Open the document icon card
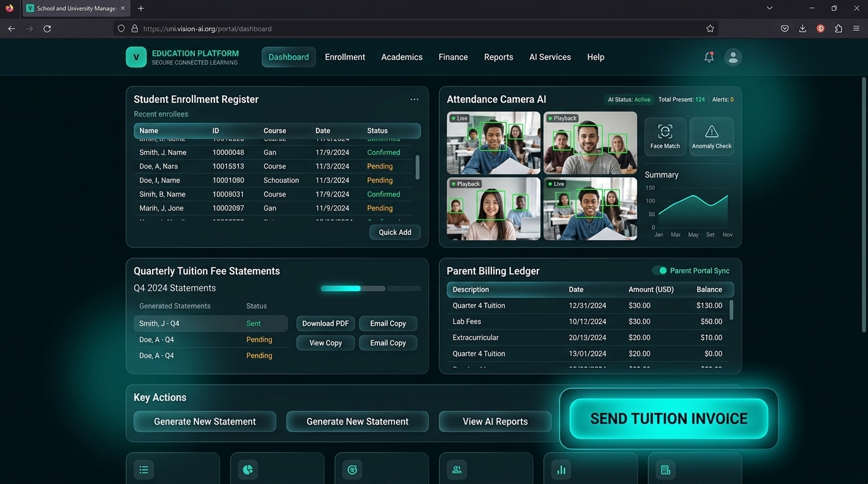 pyautogui.click(x=665, y=470)
